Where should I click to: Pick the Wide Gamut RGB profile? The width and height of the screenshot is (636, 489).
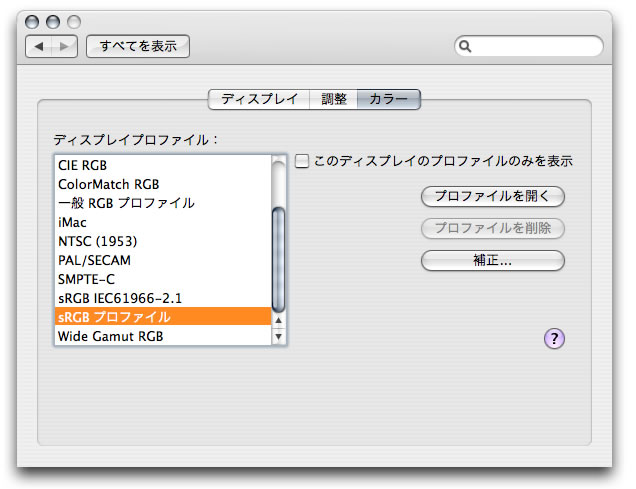[x=110, y=336]
